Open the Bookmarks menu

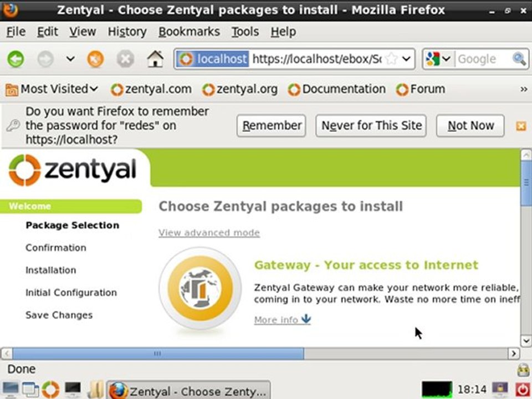tap(189, 32)
